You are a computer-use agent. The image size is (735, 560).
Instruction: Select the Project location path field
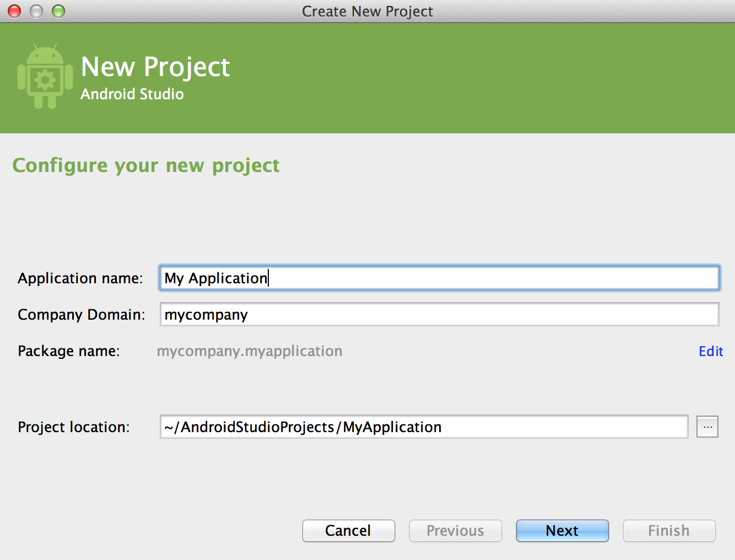[423, 427]
